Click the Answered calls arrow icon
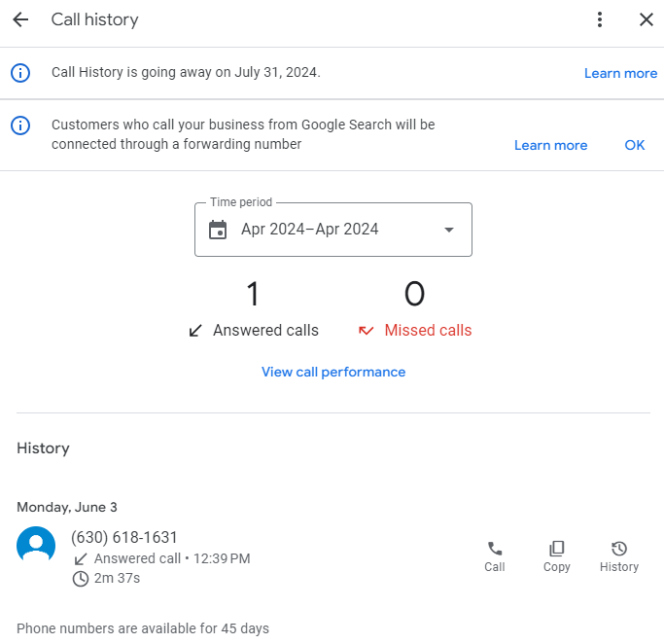The width and height of the screenshot is (664, 644). pos(195,331)
